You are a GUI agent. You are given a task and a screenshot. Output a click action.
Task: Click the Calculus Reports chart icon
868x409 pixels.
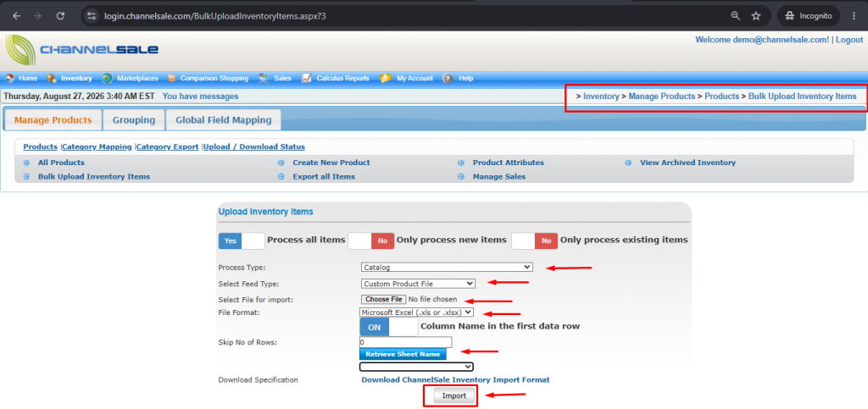coord(307,79)
